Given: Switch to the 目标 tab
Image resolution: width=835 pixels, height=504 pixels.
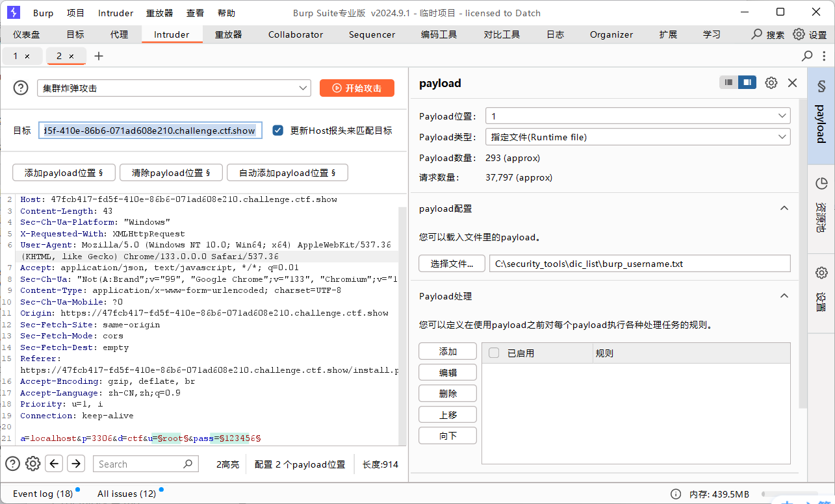Looking at the screenshot, I should click(x=75, y=34).
